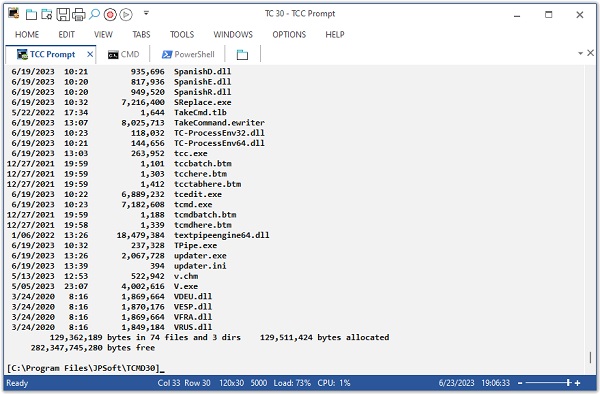Click the zoom out minus in status bar

point(520,383)
